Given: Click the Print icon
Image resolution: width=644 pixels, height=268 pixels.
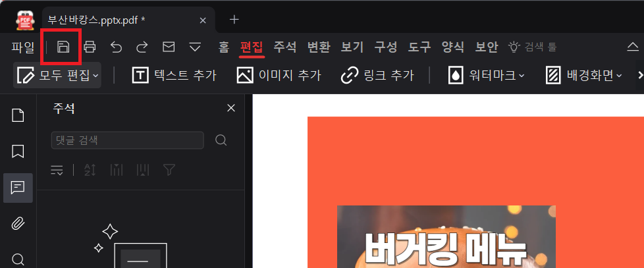Looking at the screenshot, I should [90, 47].
